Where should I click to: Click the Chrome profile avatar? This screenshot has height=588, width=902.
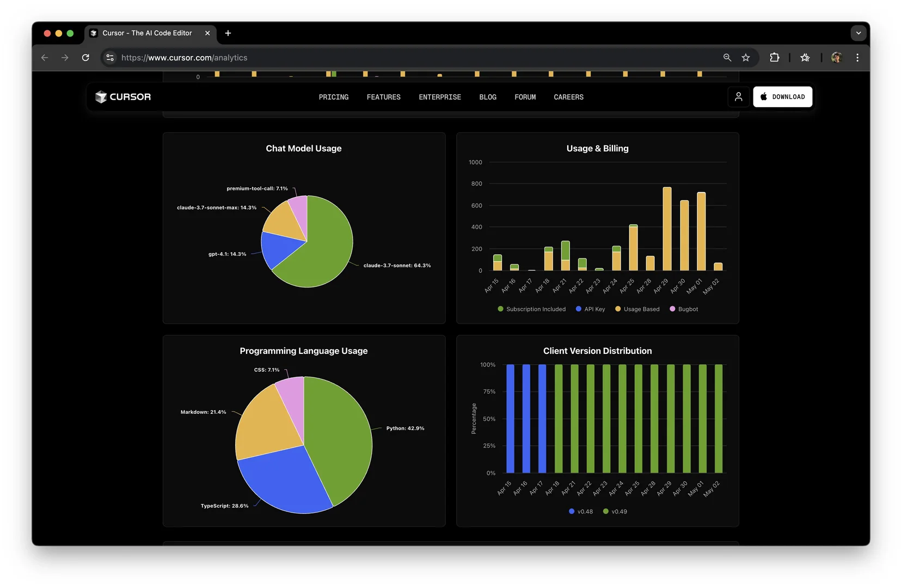coord(837,58)
